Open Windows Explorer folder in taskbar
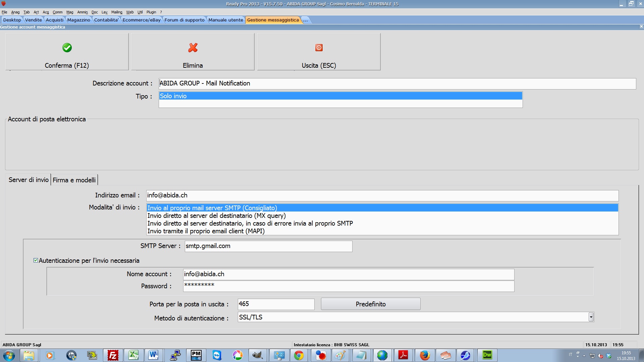 (x=29, y=355)
